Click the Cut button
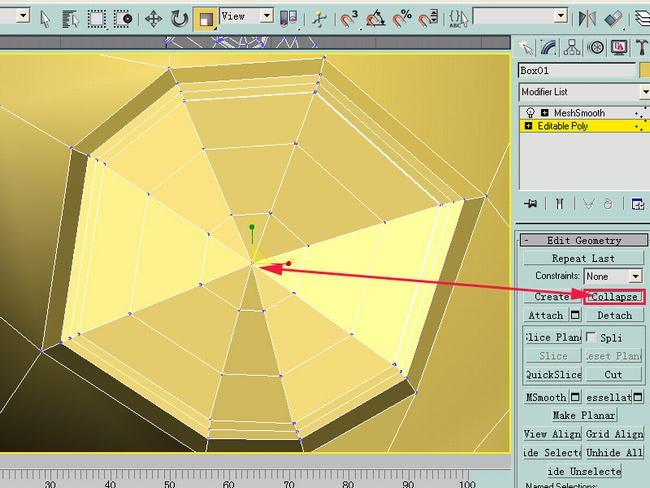 click(614, 374)
